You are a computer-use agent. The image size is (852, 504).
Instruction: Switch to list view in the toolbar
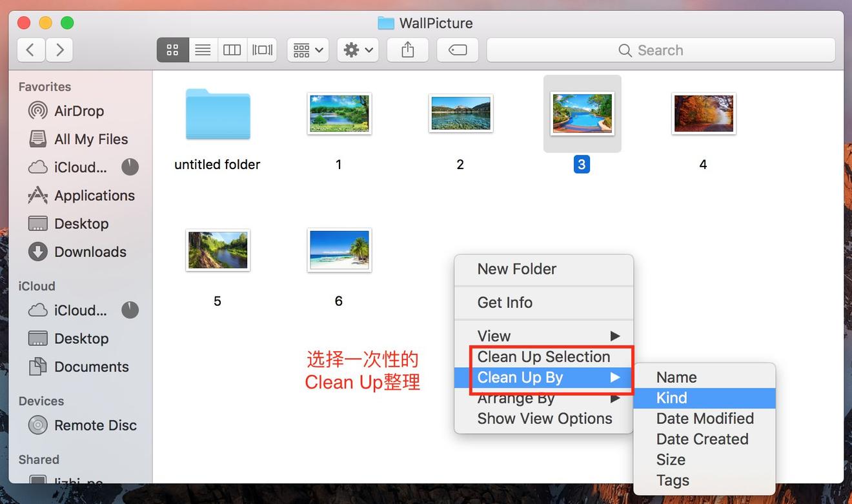click(x=202, y=50)
